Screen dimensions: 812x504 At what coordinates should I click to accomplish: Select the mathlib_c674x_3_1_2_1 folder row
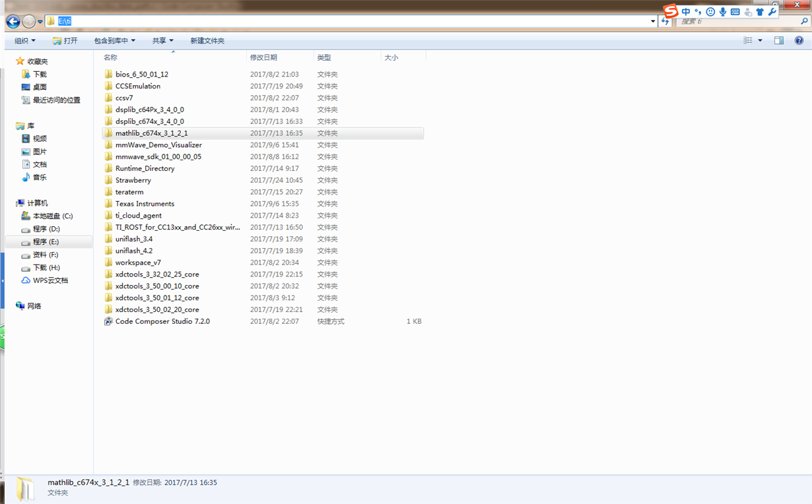coord(263,133)
